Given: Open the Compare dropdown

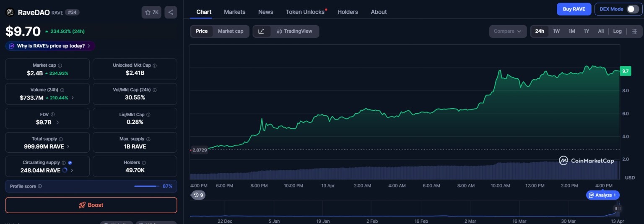Looking at the screenshot, I should pyautogui.click(x=507, y=31).
